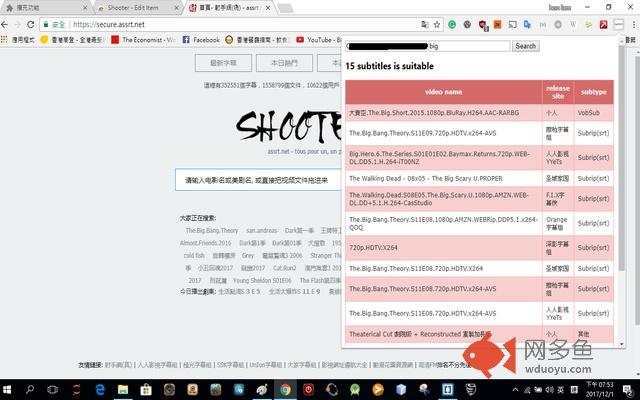The image size is (640, 400).
Task: Open Facebook bookmark in bookmarks bar
Action: [200, 40]
